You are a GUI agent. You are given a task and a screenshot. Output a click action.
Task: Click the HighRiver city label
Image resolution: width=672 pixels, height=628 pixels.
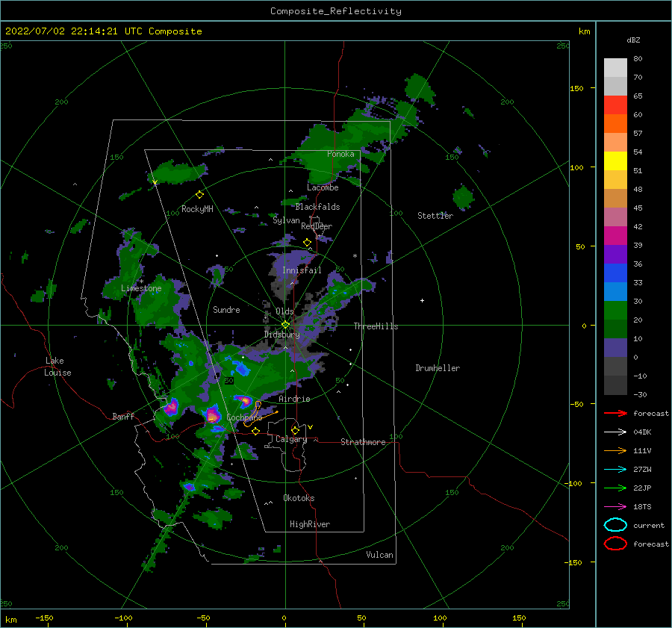[310, 524]
